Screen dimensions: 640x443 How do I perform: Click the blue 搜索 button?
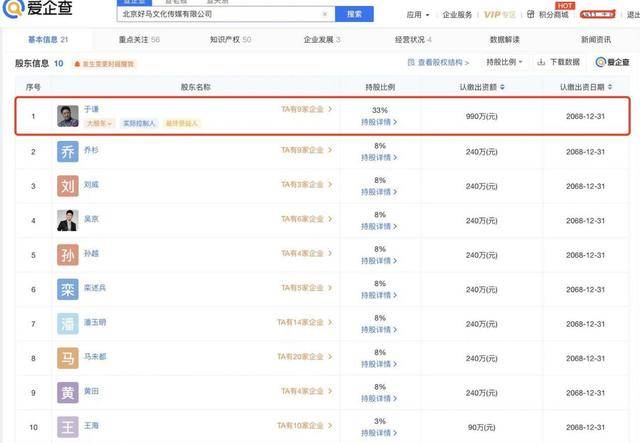coord(354,14)
